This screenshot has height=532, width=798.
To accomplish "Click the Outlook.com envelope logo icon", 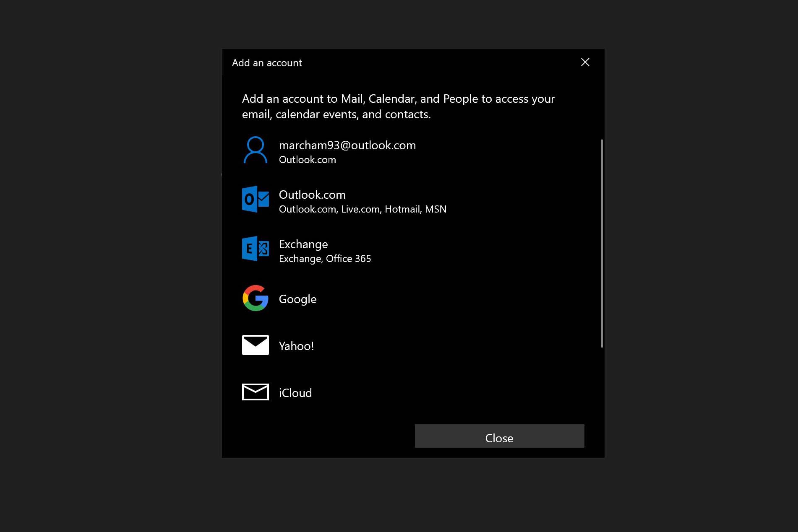I will (x=255, y=199).
